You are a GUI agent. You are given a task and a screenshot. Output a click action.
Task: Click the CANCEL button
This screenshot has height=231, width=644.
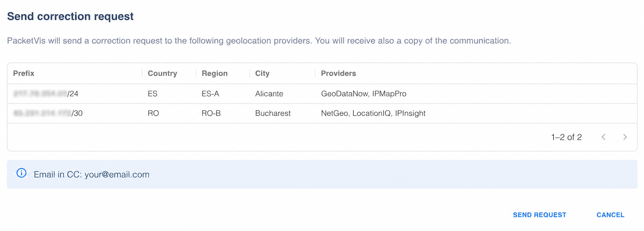610,215
